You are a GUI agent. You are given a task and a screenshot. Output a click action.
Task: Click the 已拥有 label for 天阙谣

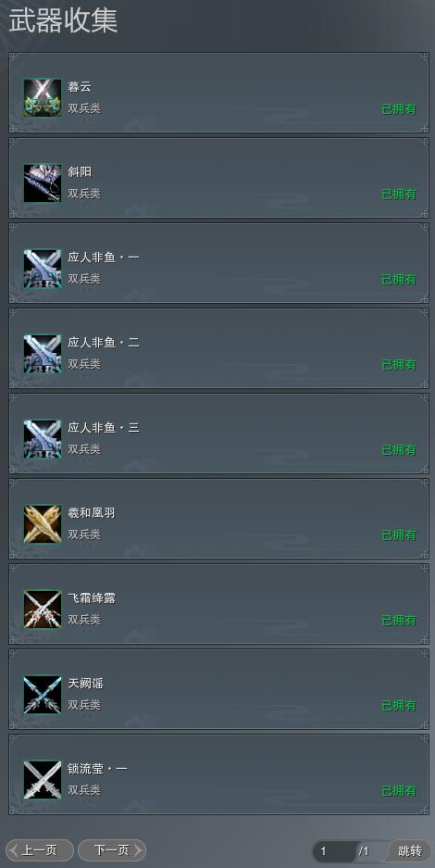pos(399,706)
